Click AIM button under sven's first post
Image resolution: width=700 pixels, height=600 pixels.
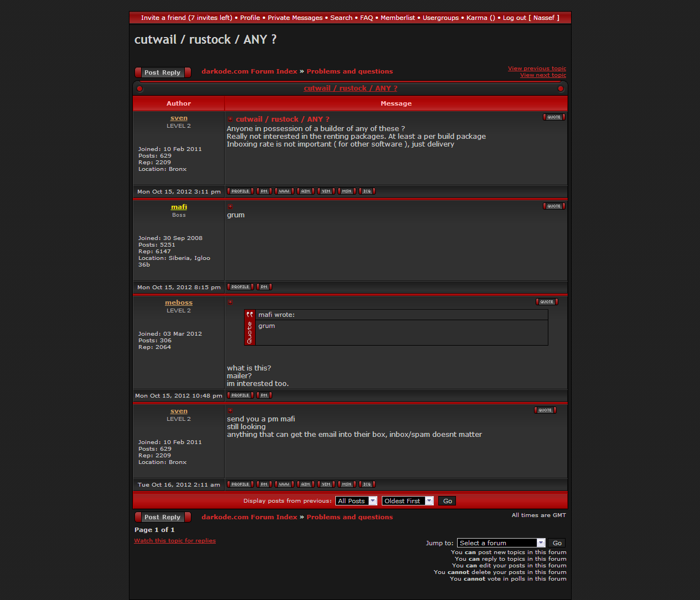click(305, 191)
